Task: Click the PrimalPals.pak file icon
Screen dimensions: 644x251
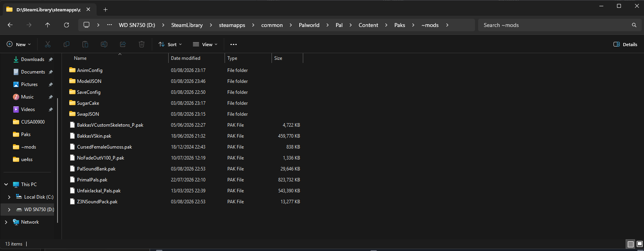Action: point(72,179)
